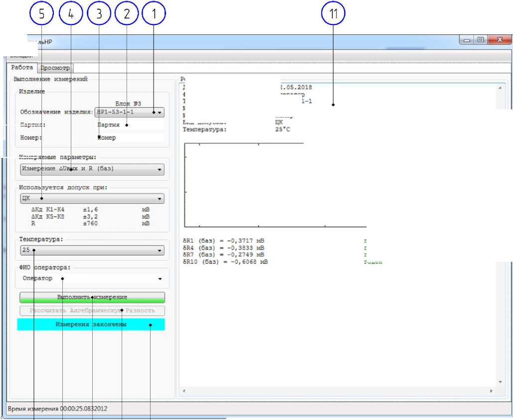Click horizontal scrollbar left arrow

(184, 391)
